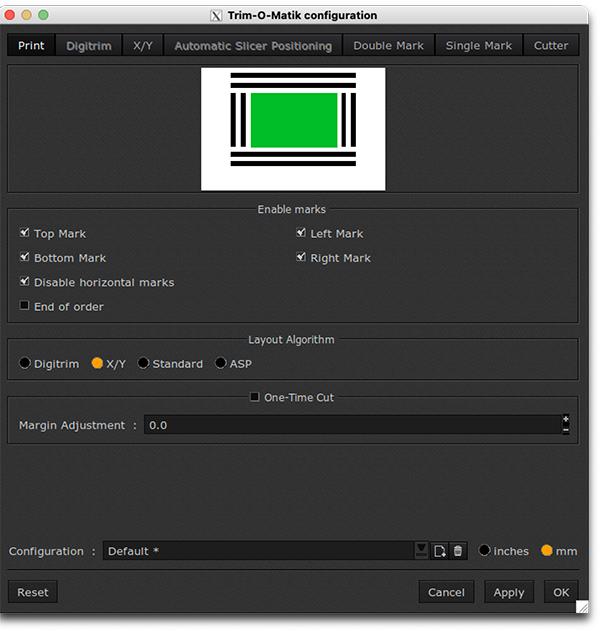Open the Automatic Slicer Positioning tab
This screenshot has width=600, height=631.
253,45
